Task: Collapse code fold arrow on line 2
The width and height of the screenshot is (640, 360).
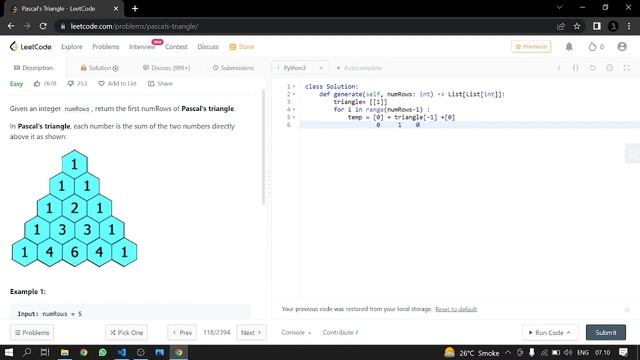Action: tap(294, 94)
